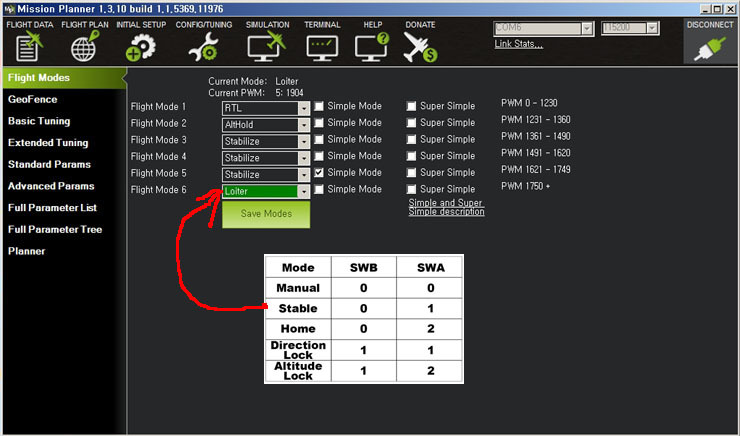The image size is (740, 436).
Task: Enable Simple Mode for Flight Mode 6
Action: tap(319, 189)
